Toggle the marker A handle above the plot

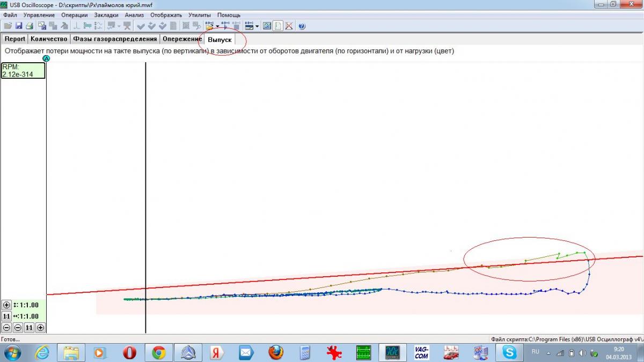point(46,58)
